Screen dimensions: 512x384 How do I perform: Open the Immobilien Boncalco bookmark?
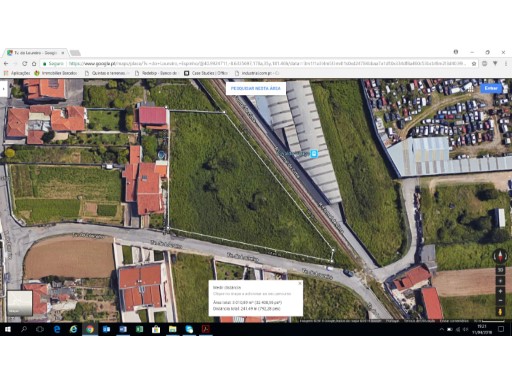[56, 73]
